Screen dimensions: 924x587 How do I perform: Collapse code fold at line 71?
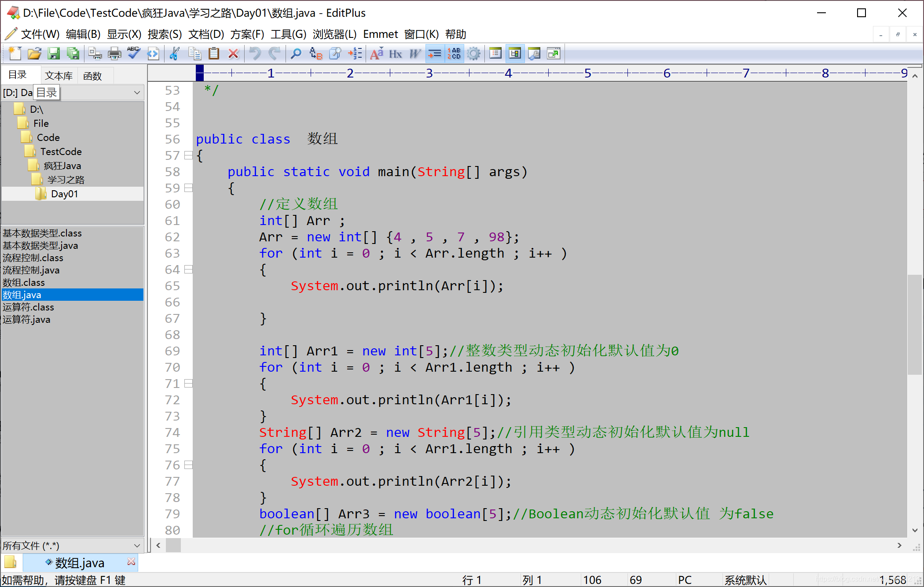(x=188, y=384)
